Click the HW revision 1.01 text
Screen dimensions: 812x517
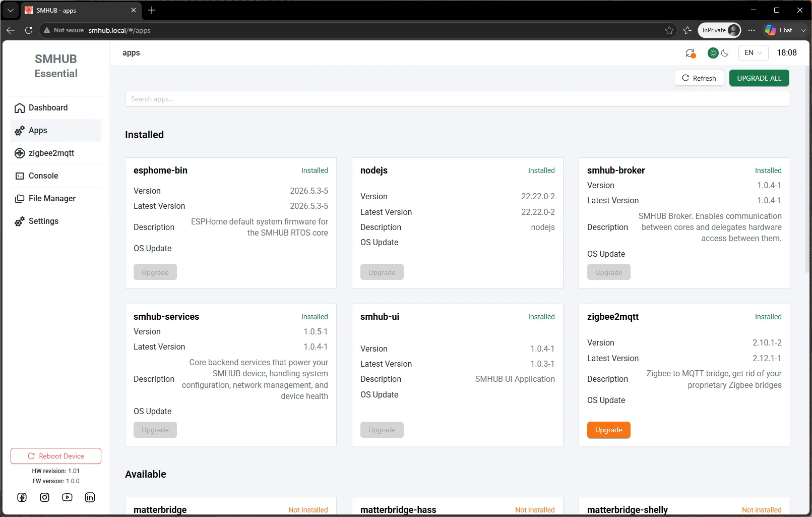56,471
